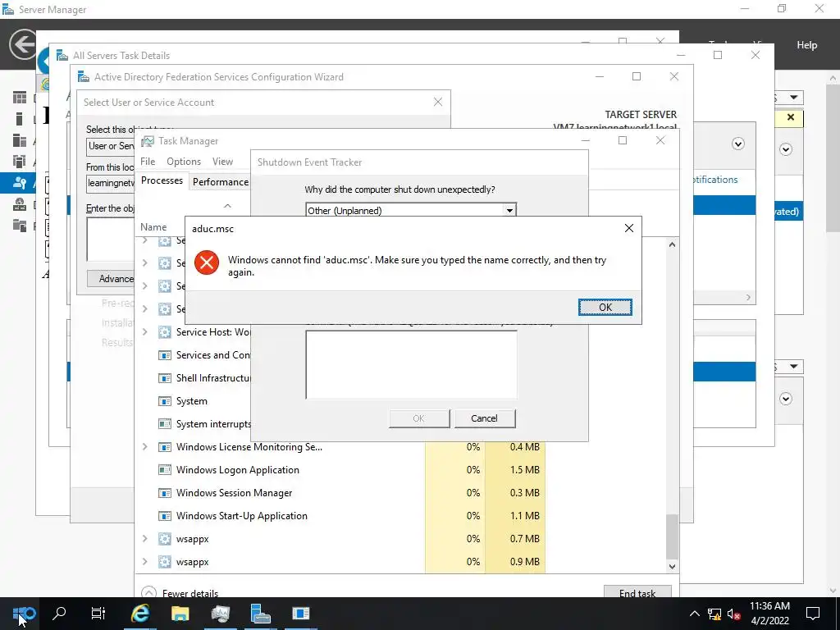This screenshot has height=630, width=840.
Task: Open taskbar search magnifier
Action: (59, 614)
